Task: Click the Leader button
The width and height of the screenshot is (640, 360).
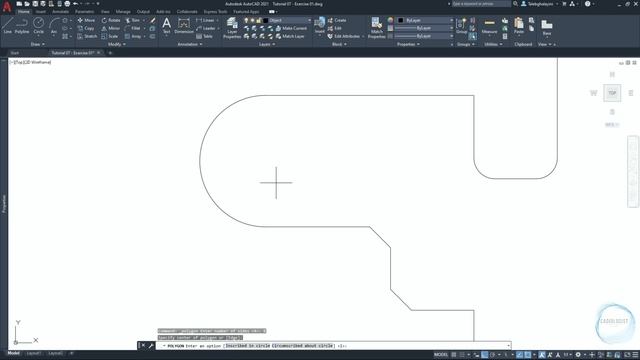Action: pos(207,28)
